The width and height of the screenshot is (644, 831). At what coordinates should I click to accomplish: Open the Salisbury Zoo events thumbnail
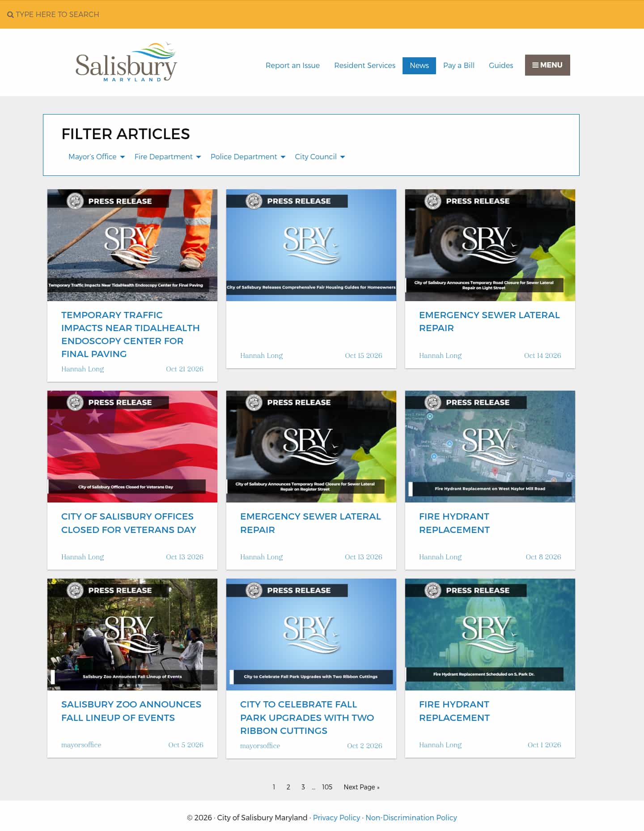(132, 634)
